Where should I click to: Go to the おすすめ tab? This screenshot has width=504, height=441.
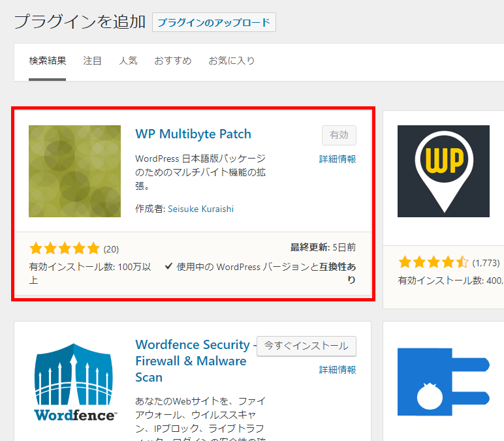click(x=172, y=61)
